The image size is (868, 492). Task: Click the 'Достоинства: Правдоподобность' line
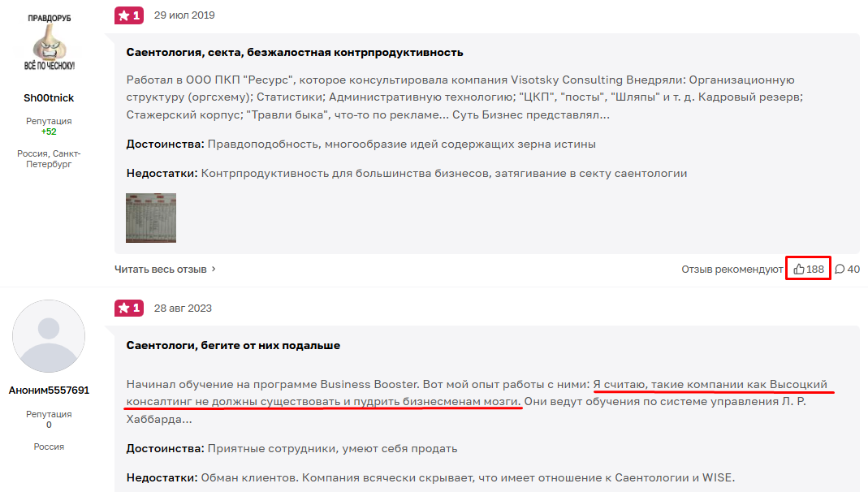coord(361,144)
